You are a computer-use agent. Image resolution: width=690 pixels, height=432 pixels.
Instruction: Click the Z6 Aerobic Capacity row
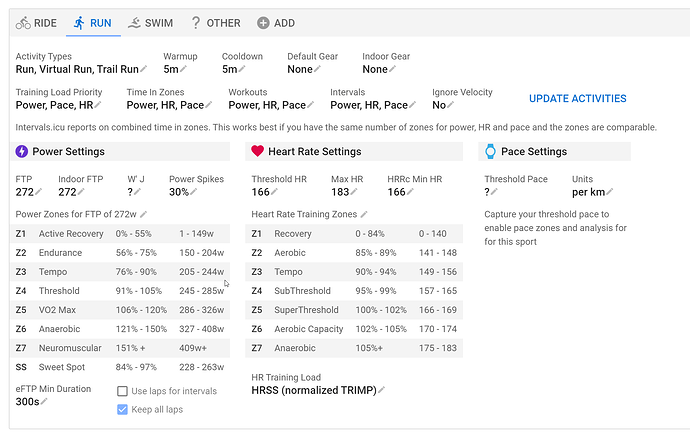click(x=354, y=329)
